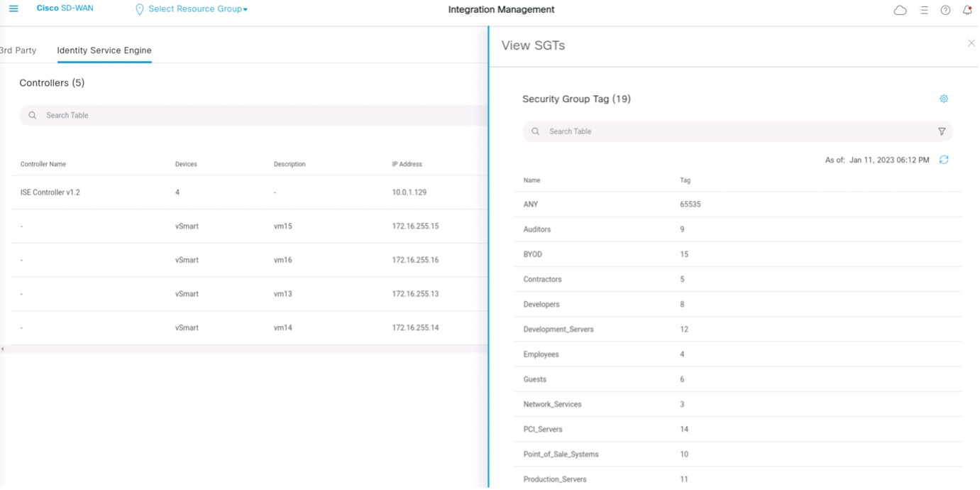Open the cloud services icon
980x490 pixels.
(x=900, y=9)
